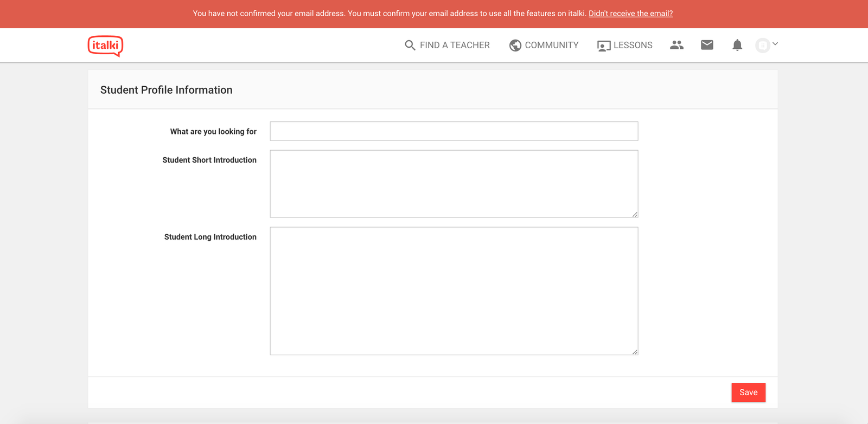Show notifications with the bell icon

pyautogui.click(x=737, y=45)
